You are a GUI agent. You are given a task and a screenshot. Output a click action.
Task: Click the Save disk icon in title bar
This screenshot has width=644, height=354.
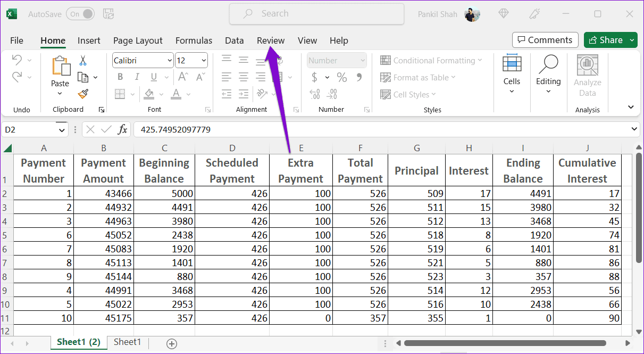click(108, 14)
